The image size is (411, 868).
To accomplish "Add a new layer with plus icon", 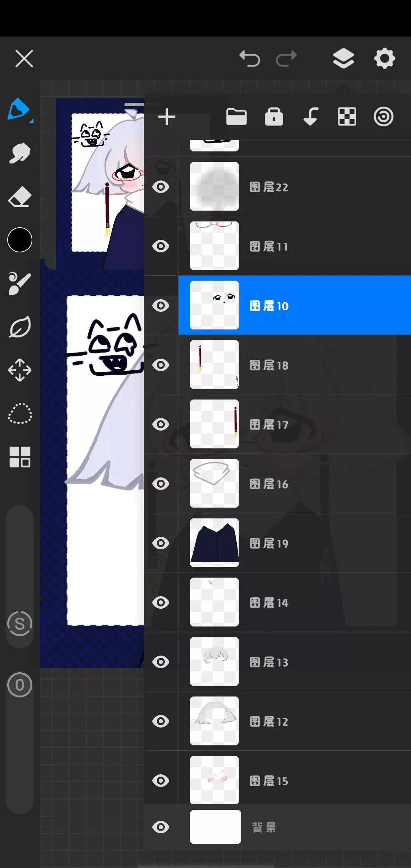I will (x=167, y=116).
